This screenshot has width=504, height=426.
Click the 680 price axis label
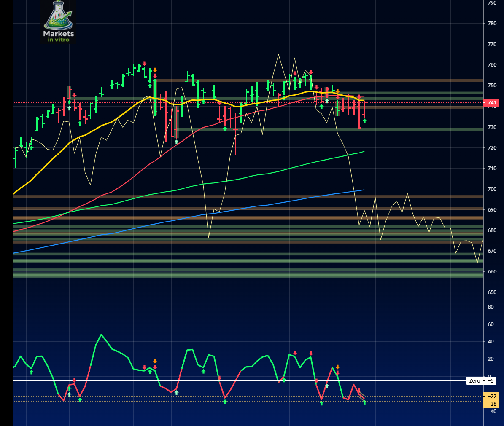pyautogui.click(x=492, y=230)
